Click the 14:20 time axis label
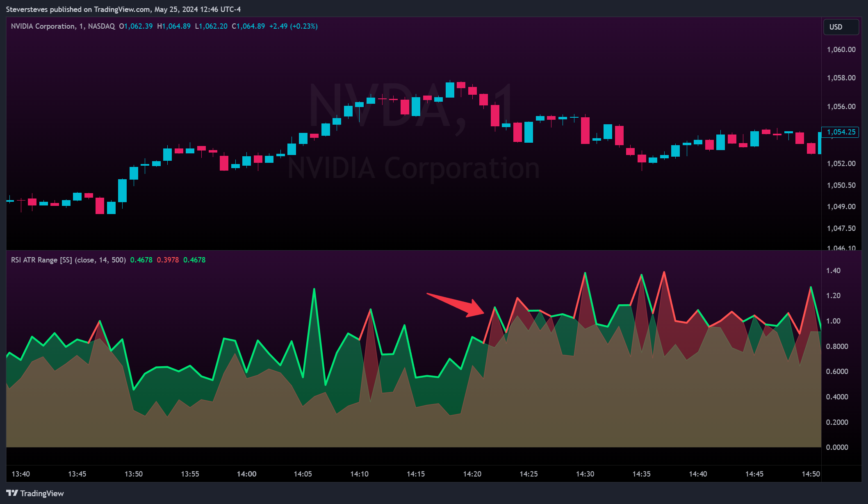 (472, 474)
